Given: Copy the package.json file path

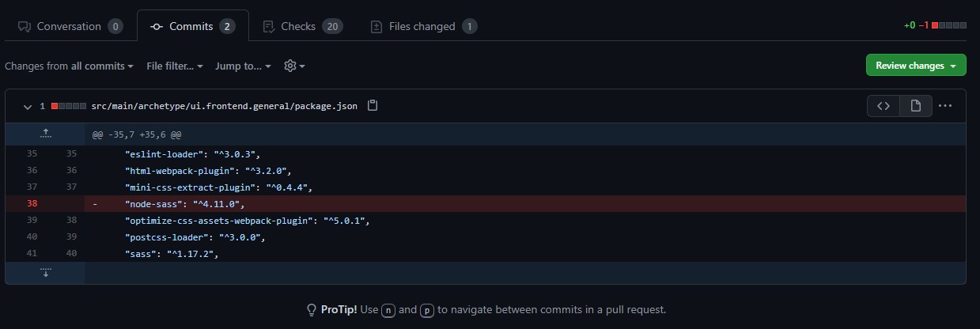Looking at the screenshot, I should 373,105.
